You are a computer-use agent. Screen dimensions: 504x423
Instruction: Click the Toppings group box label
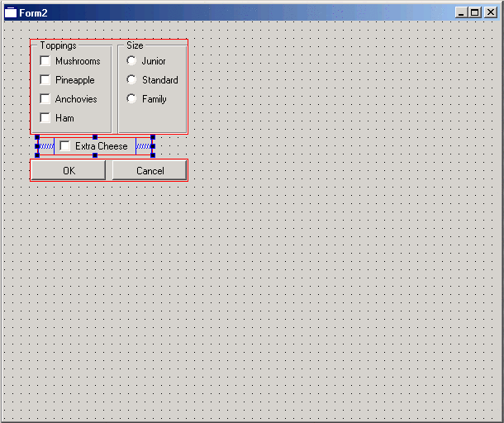[x=58, y=45]
